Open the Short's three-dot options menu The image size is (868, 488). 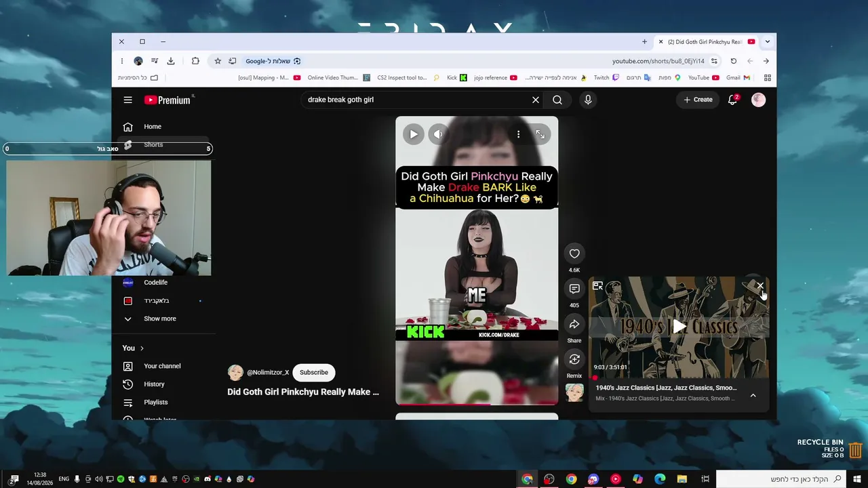tap(518, 134)
